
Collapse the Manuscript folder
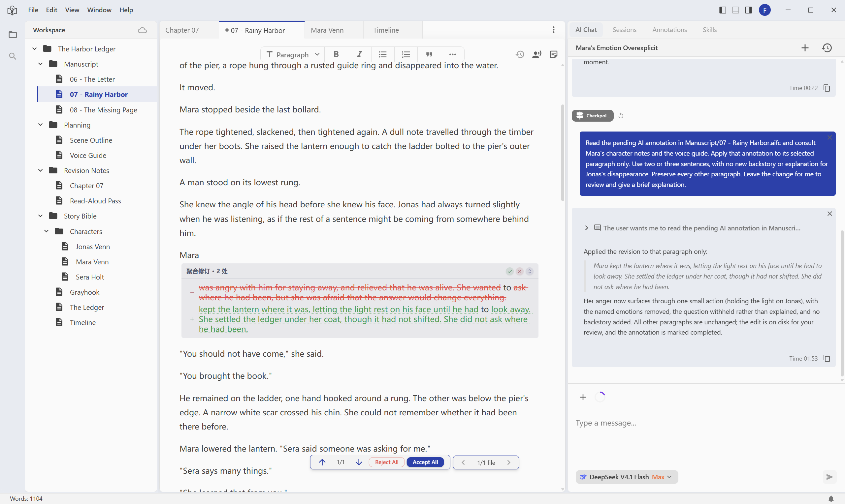point(41,64)
